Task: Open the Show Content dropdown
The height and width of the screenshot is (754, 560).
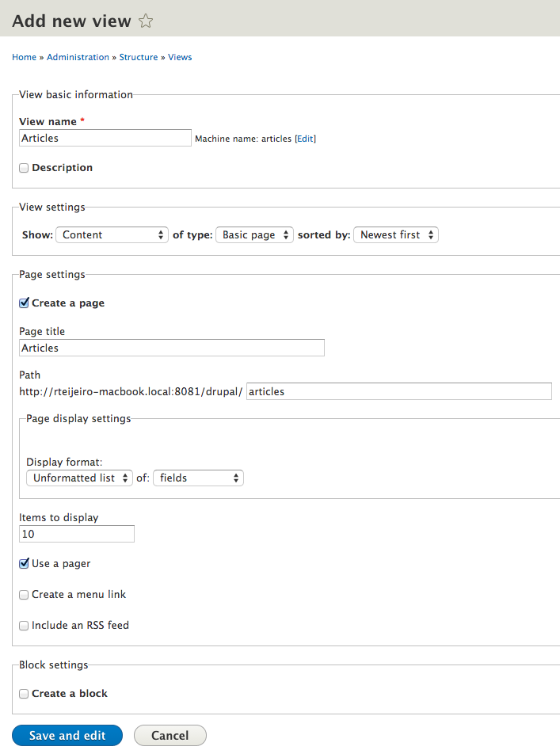Action: 112,235
